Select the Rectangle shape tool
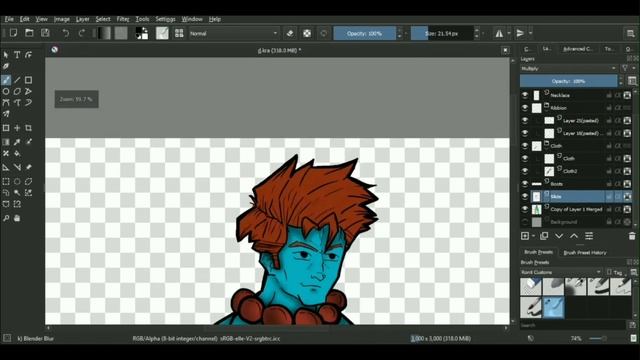Image resolution: width=640 pixels, height=360 pixels. (x=28, y=80)
